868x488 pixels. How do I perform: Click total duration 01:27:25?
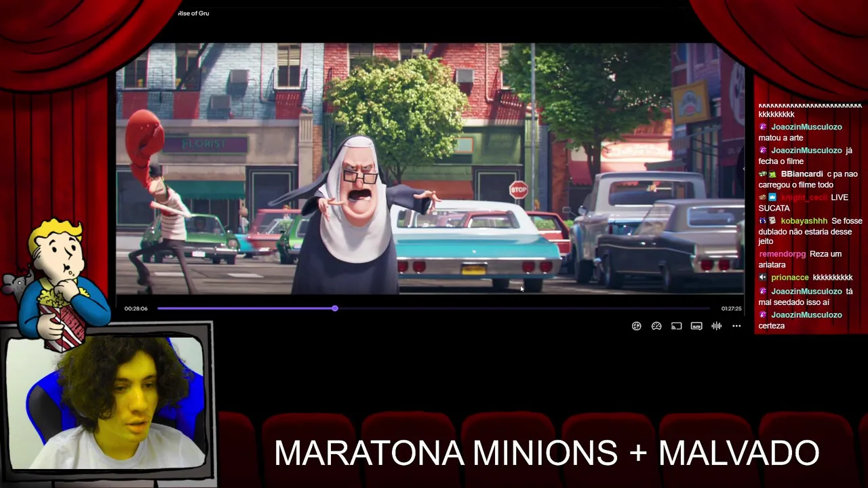click(731, 308)
